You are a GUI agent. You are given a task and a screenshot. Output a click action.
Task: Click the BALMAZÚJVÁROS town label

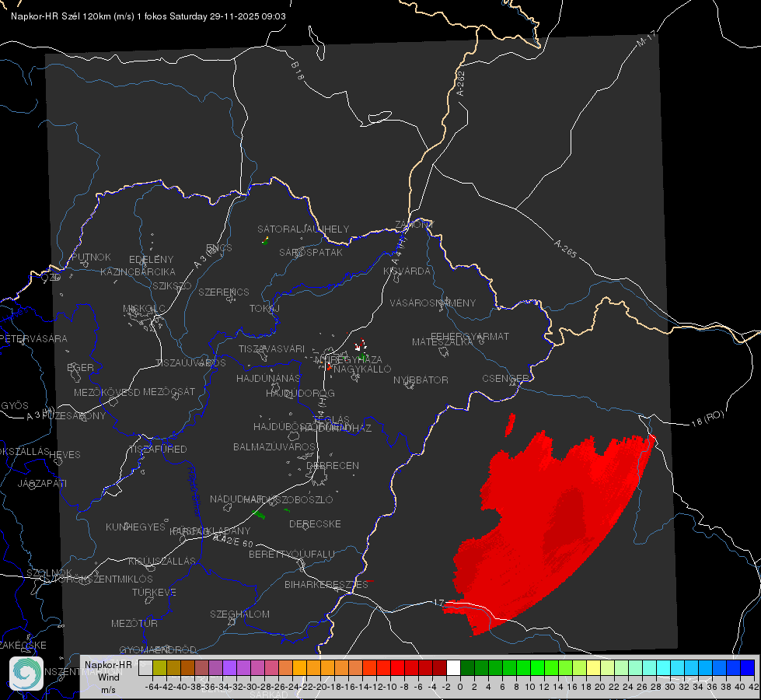coord(274,446)
